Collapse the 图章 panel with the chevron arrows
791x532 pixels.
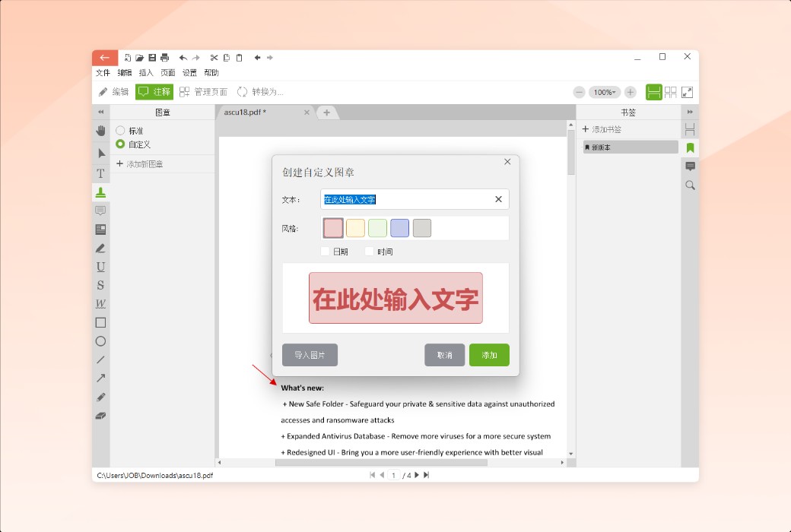(x=101, y=112)
